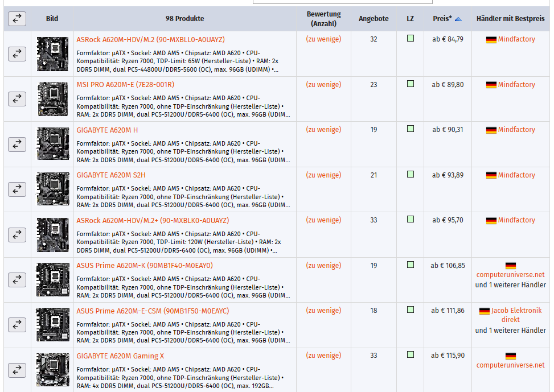Click offers count 18 for ASUS Prime A620M-E-CSM
Screen dimensions: 554x392
point(374,311)
